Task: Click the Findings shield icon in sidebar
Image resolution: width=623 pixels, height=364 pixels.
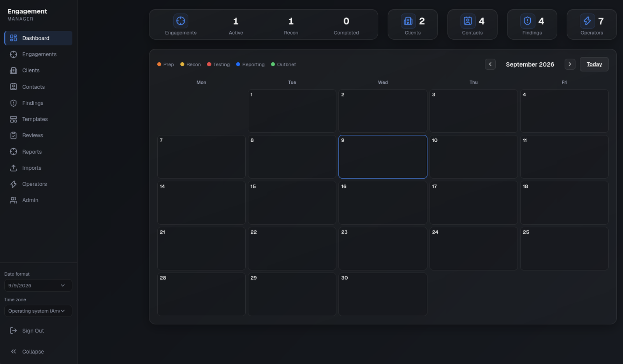Action: click(14, 103)
